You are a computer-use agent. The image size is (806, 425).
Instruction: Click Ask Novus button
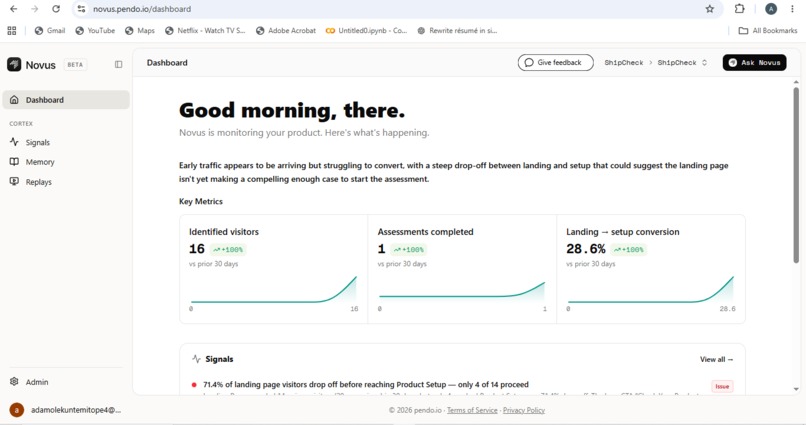pyautogui.click(x=754, y=63)
